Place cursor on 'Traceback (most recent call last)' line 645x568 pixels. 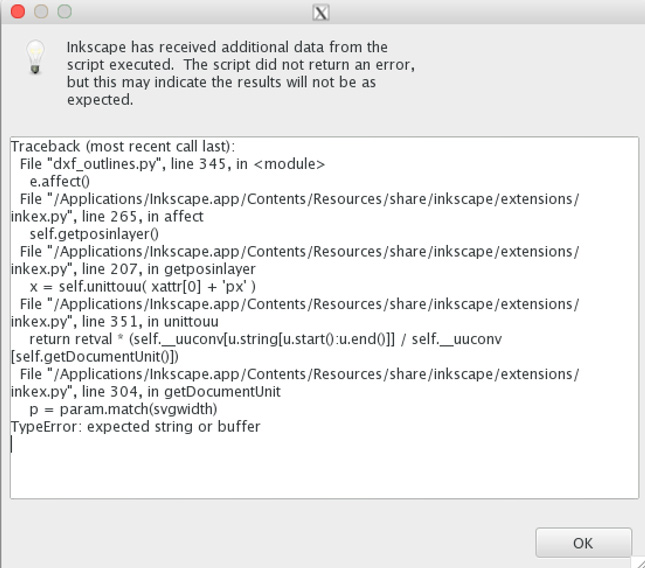pos(123,146)
